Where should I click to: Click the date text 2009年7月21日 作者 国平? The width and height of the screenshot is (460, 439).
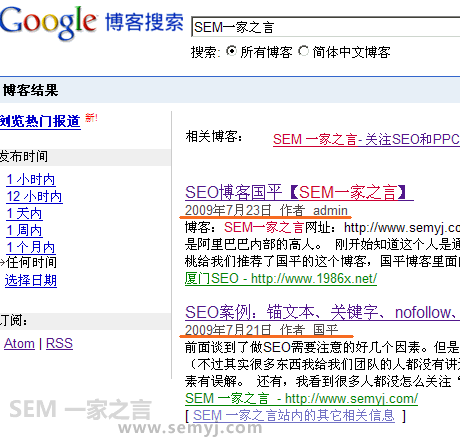[x=262, y=330]
